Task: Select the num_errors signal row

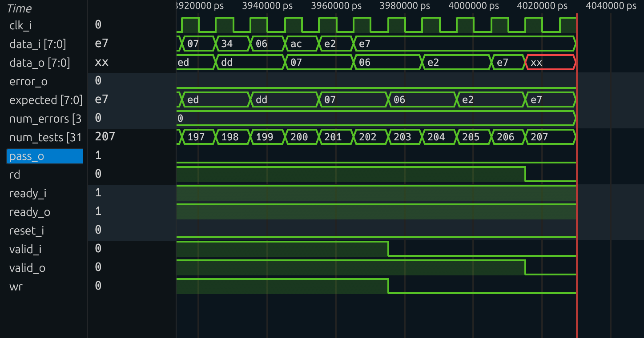Action: (x=45, y=119)
